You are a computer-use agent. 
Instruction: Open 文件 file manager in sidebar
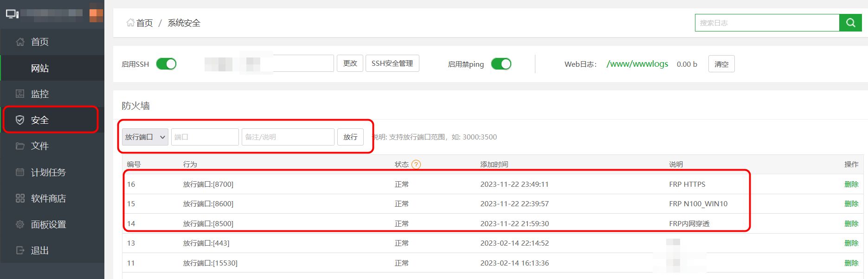[x=39, y=146]
